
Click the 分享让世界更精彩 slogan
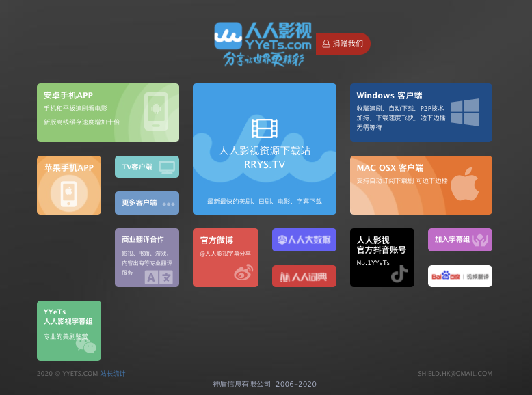click(x=263, y=59)
